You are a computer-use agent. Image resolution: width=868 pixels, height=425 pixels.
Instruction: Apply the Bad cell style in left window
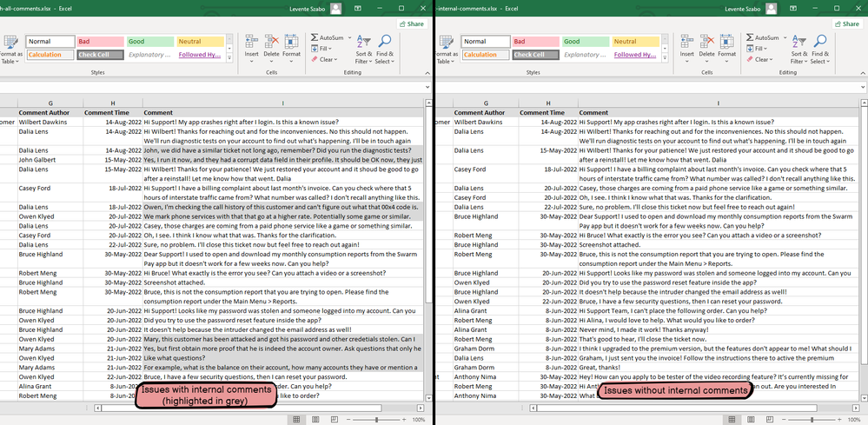[100, 41]
